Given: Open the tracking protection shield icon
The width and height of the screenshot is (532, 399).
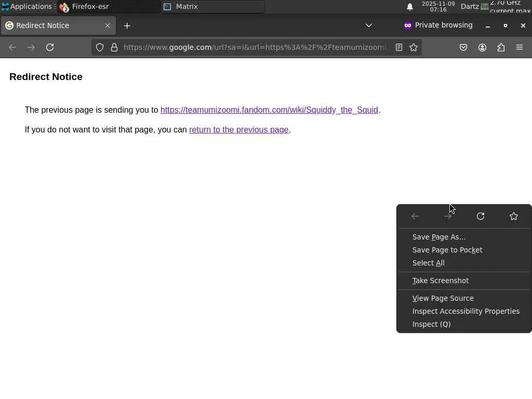Looking at the screenshot, I should point(99,47).
